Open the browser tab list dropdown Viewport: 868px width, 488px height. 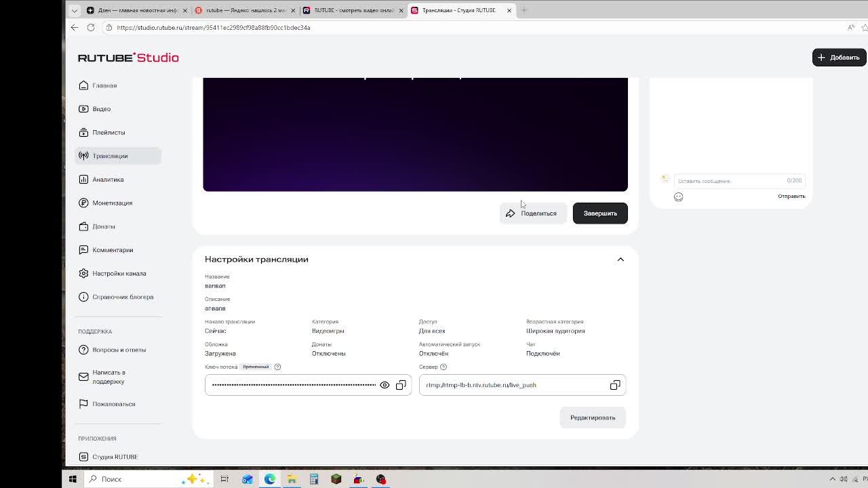coord(74,10)
